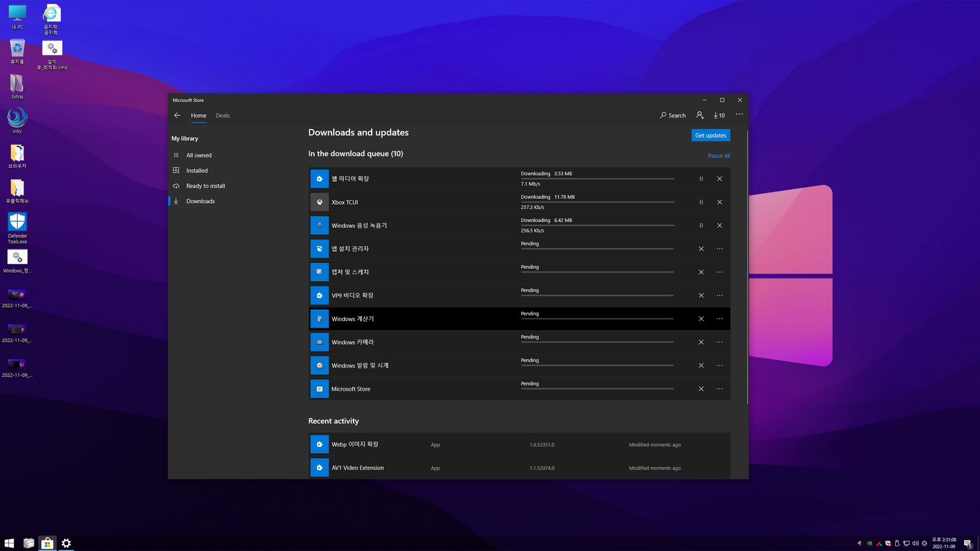The height and width of the screenshot is (551, 980).
Task: Click the Windows 음성 녹음기 download progress bar
Action: [597, 225]
